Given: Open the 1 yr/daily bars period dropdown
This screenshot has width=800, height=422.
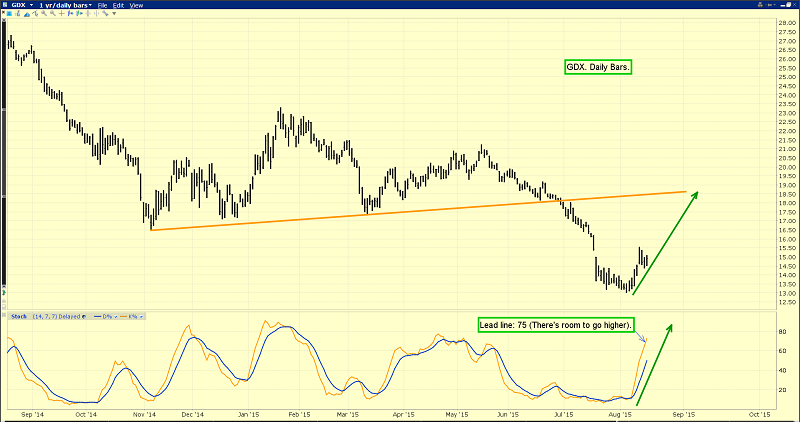Looking at the screenshot, I should point(91,5).
